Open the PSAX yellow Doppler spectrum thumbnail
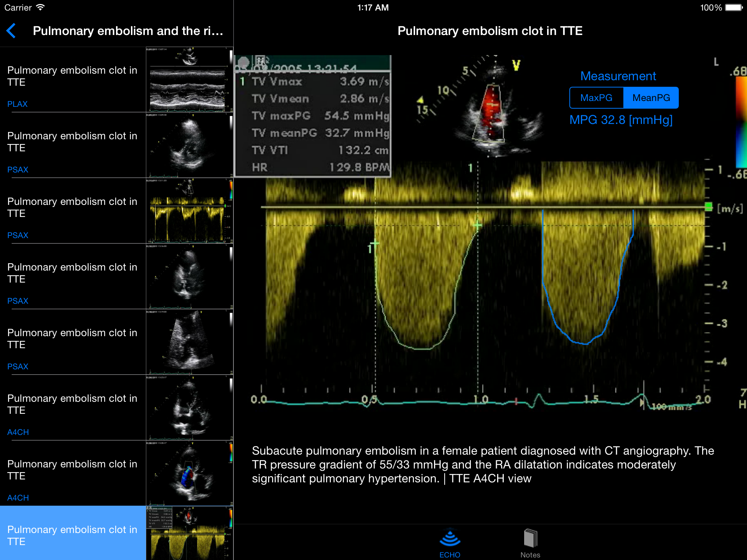 (x=189, y=211)
